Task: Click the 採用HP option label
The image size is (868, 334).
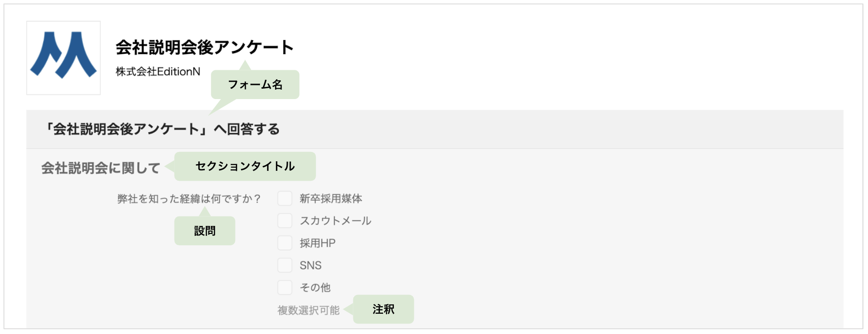Action: click(x=317, y=243)
